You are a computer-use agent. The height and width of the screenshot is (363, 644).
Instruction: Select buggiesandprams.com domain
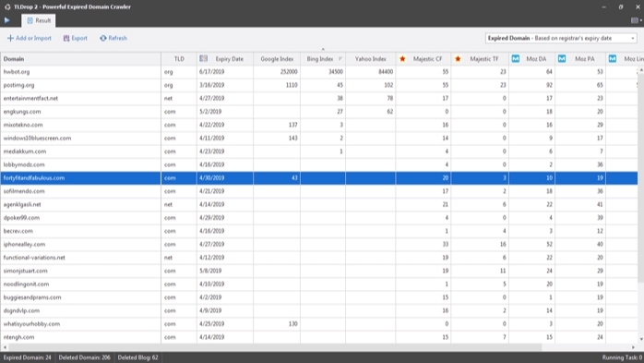32,297
